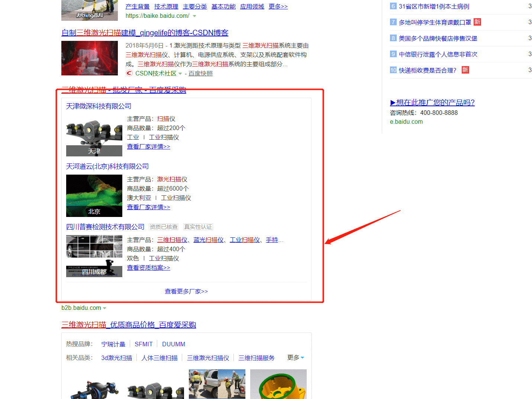Expand the 更多 categories dropdown

pos(296,358)
